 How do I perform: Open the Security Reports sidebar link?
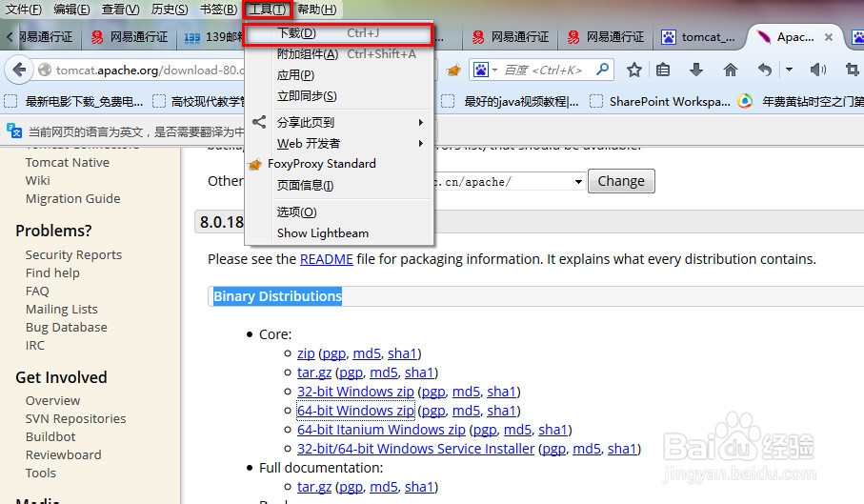coord(73,254)
